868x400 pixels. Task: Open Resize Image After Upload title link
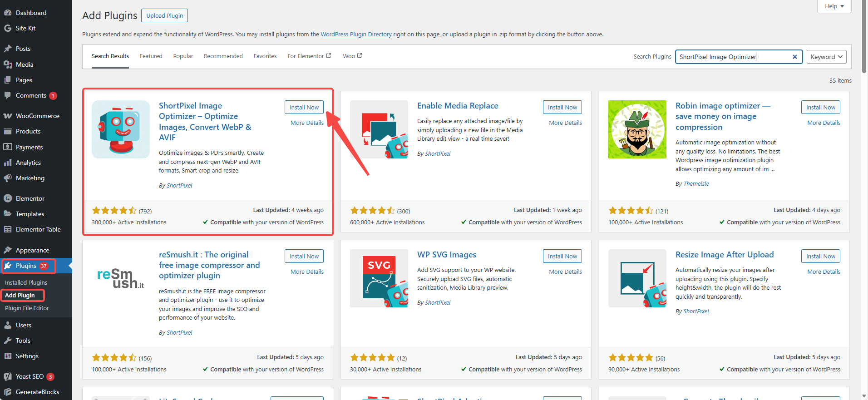[725, 255]
